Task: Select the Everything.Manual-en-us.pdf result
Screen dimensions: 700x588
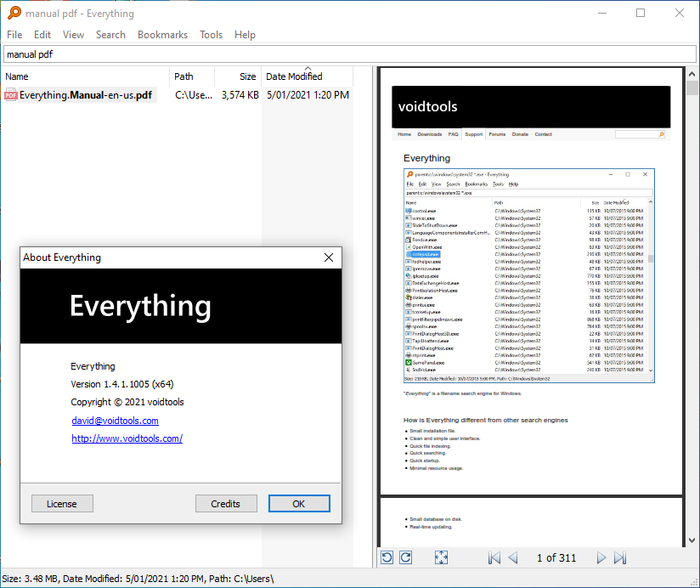Action: coord(86,95)
